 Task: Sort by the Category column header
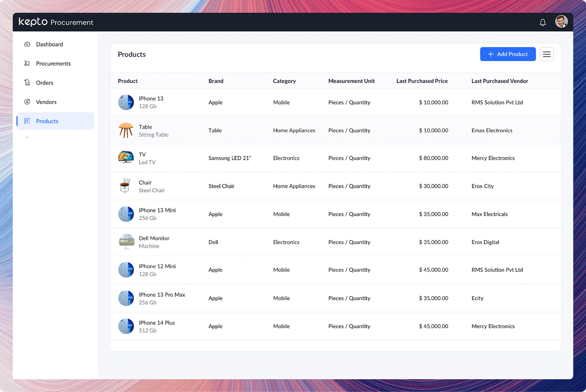click(284, 81)
